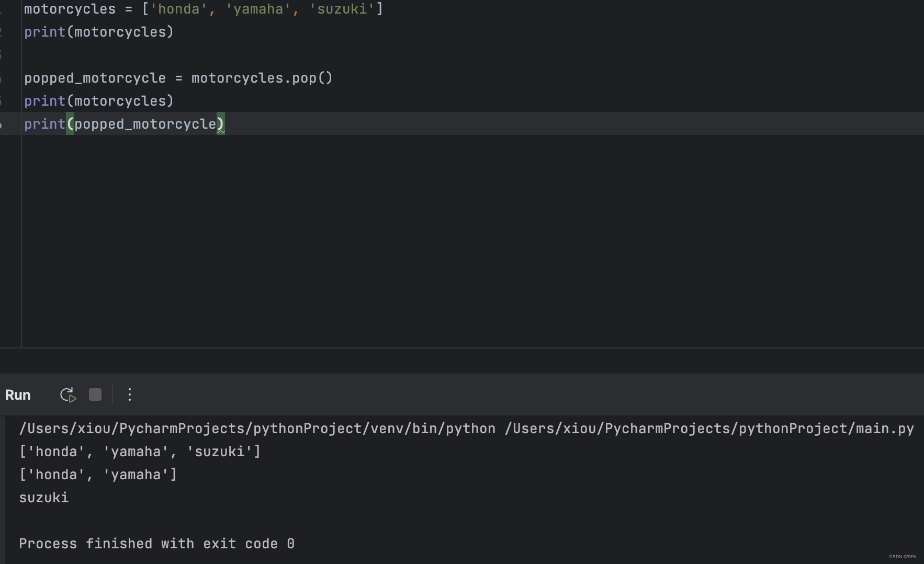Click the venv python interpreter path in output

(x=257, y=428)
